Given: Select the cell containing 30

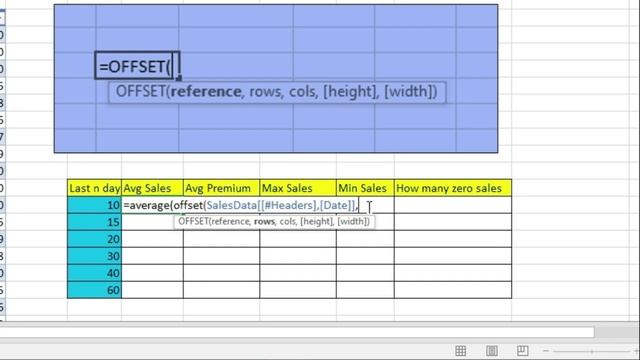Looking at the screenshot, I should 94,256.
